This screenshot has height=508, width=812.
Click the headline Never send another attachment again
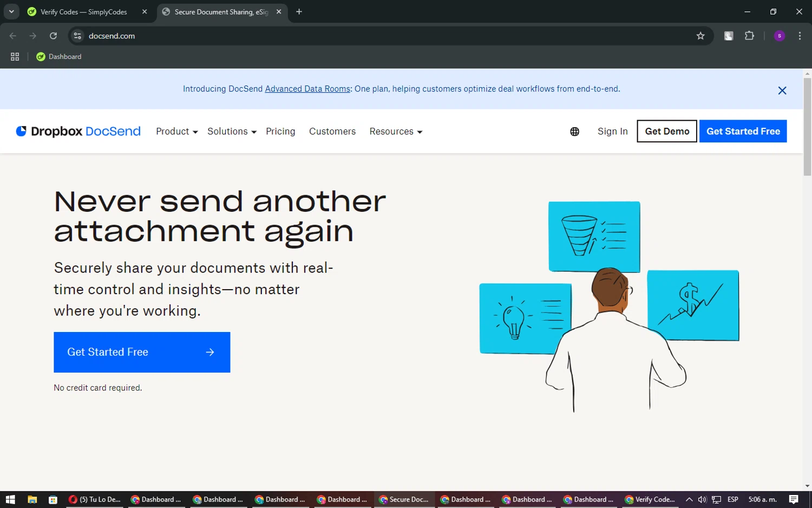coord(220,216)
